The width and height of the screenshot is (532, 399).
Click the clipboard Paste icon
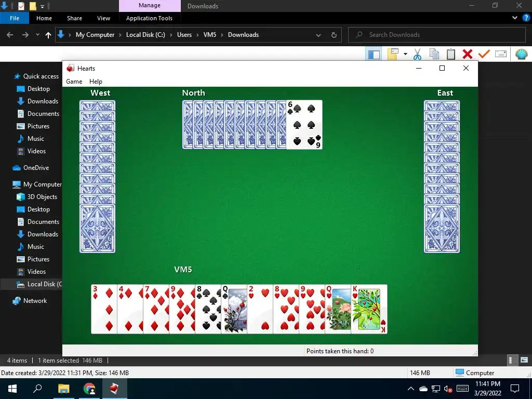(451, 54)
